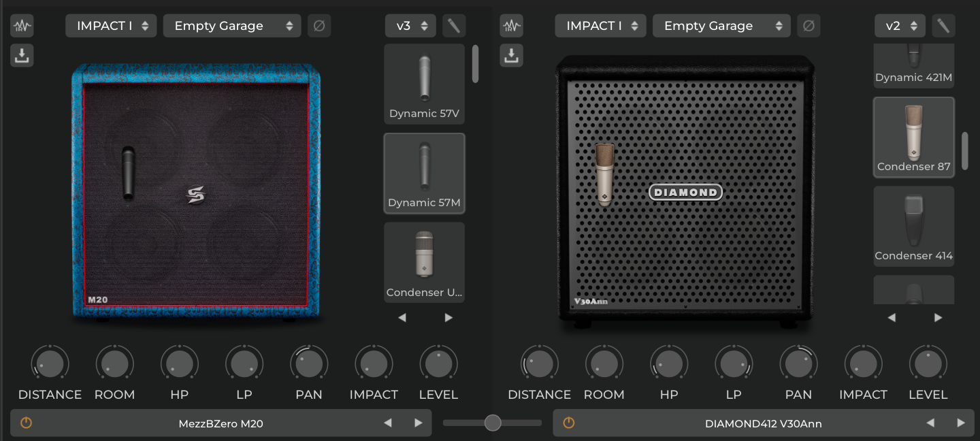980x441 pixels.
Task: Toggle phase invert on left cabinet
Action: click(318, 27)
